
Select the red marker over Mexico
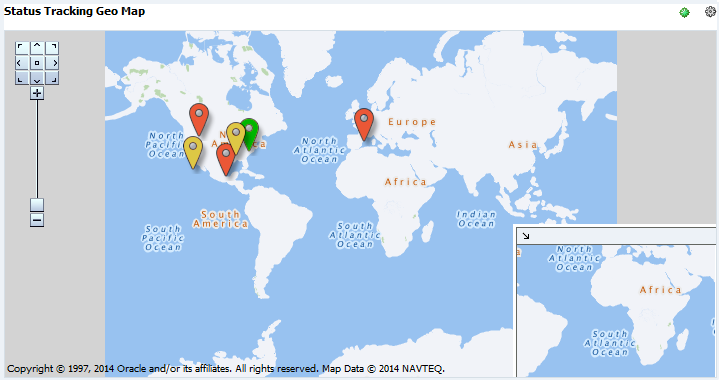[225, 159]
